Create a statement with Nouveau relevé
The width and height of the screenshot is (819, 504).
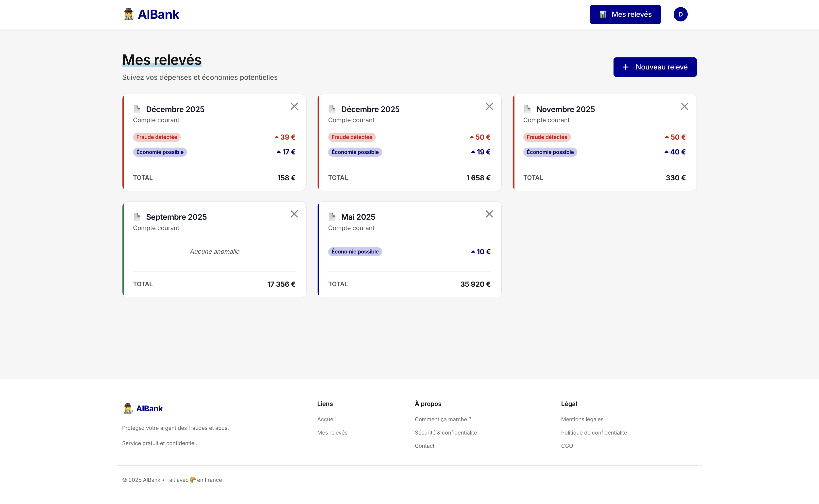click(655, 67)
